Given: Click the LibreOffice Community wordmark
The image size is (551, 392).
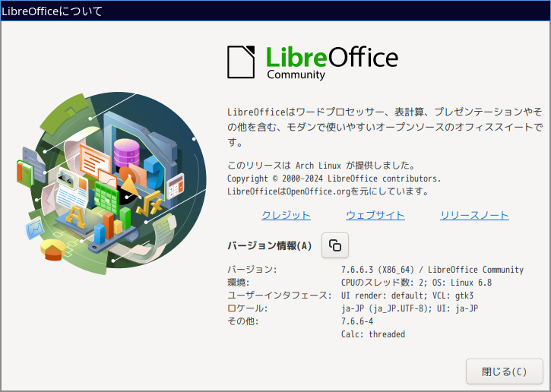Looking at the screenshot, I should [332, 62].
